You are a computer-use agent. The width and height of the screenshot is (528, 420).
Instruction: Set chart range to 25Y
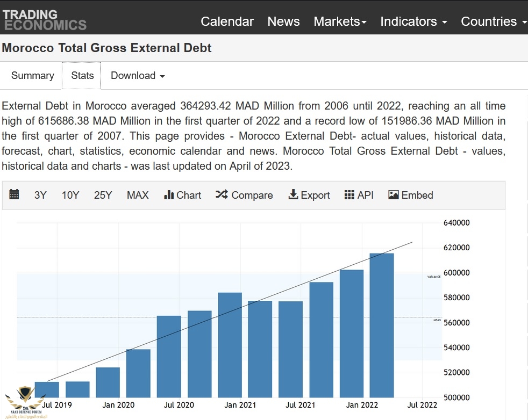pyautogui.click(x=103, y=195)
